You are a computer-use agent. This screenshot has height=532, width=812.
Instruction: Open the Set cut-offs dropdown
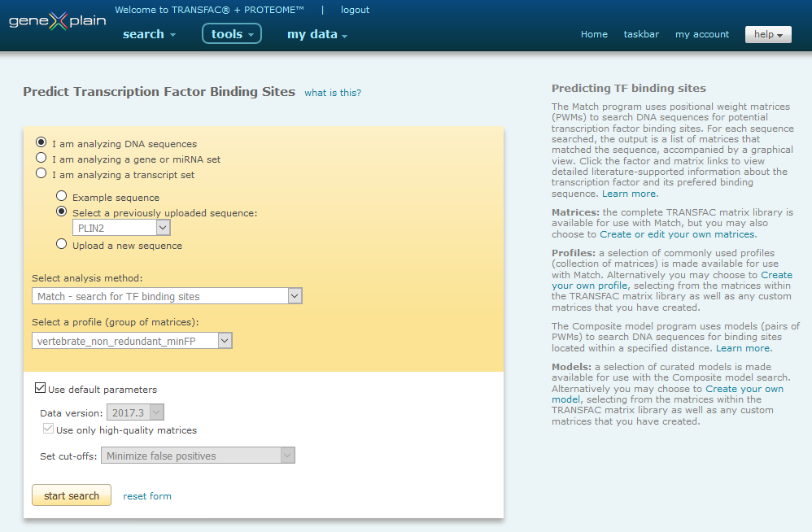pos(198,456)
